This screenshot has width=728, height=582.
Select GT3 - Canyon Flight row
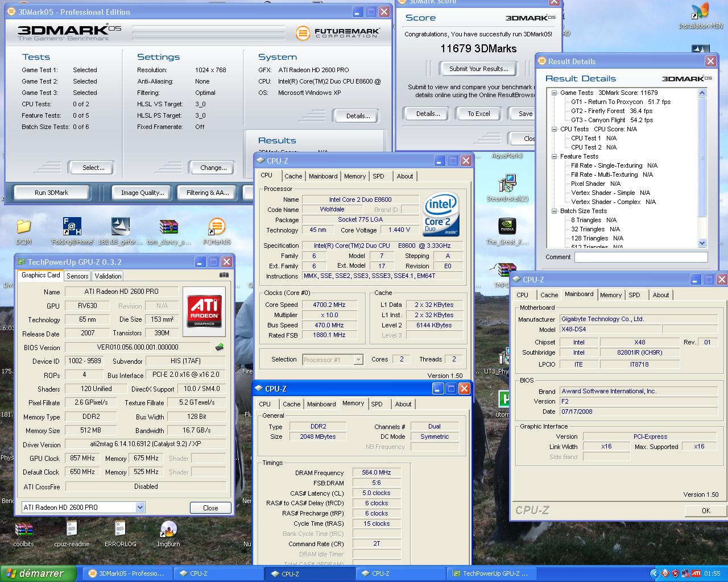point(612,120)
